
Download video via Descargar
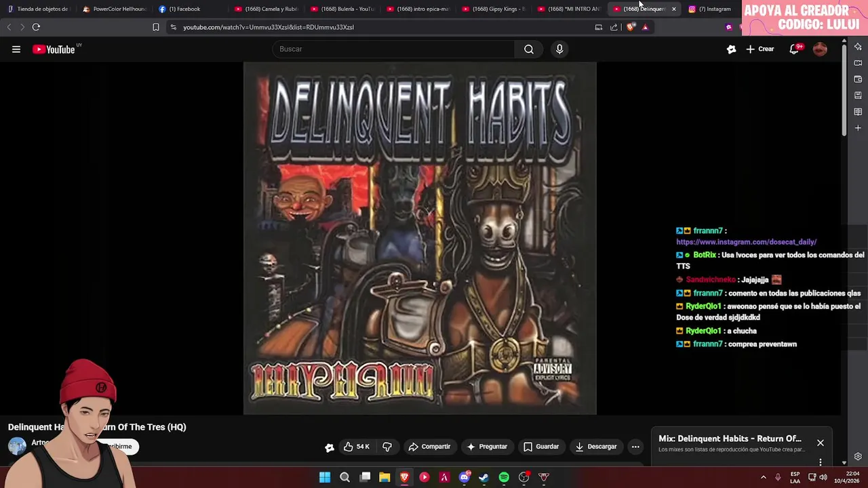(596, 447)
